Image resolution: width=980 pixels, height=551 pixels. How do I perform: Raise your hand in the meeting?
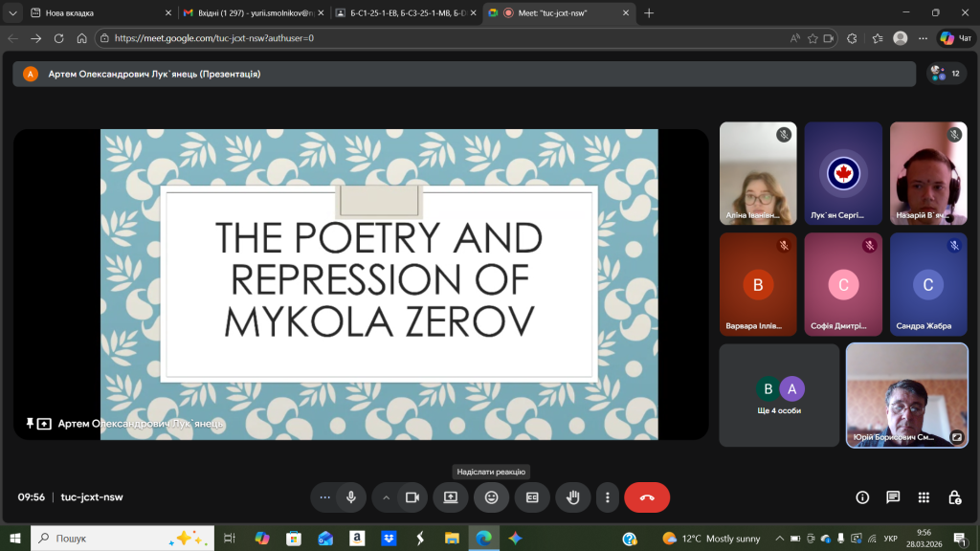(x=573, y=497)
